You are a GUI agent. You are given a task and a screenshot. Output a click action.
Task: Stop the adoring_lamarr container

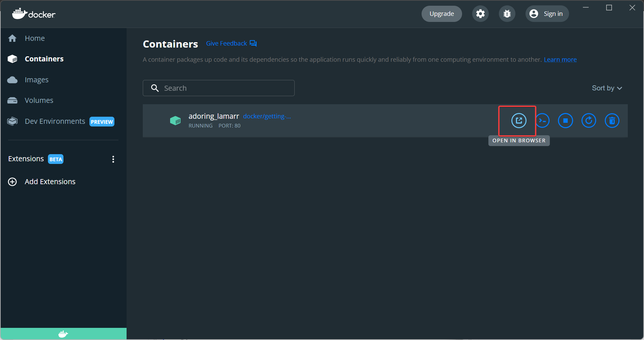pyautogui.click(x=565, y=121)
